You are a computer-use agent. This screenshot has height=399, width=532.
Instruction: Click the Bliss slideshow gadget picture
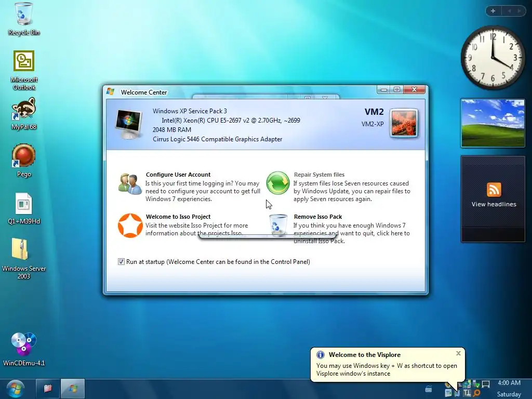[493, 123]
